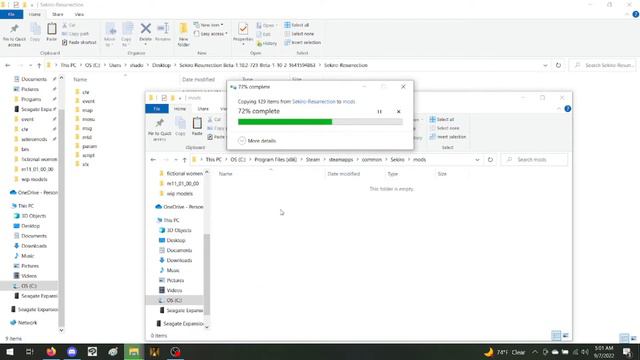The width and height of the screenshot is (640, 360).
Task: Open the Sekiro Resurrection source link
Action: point(313,101)
